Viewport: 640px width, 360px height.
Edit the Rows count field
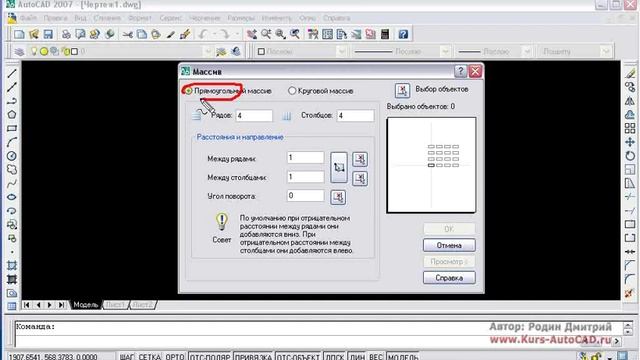254,116
